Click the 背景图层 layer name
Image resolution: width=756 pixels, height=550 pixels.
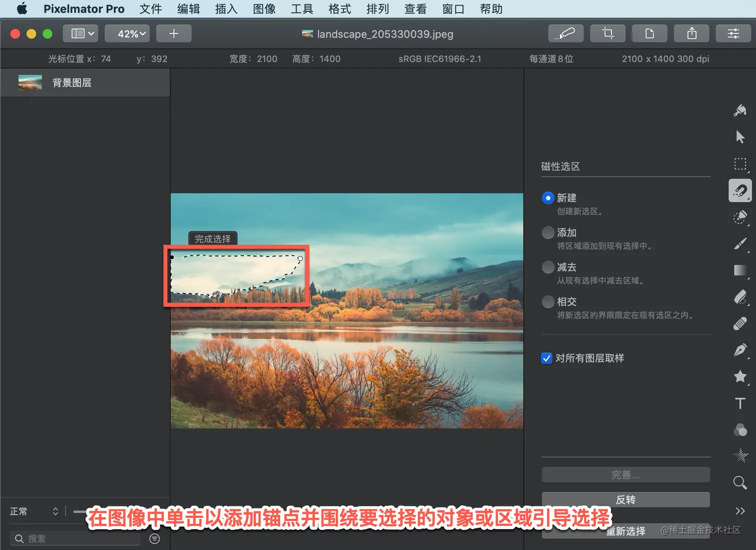pos(72,82)
